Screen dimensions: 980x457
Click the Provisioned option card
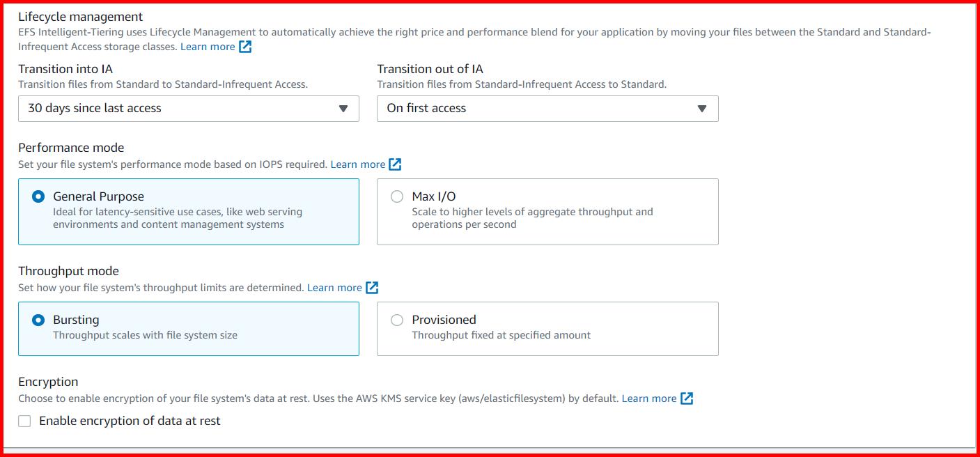point(547,327)
